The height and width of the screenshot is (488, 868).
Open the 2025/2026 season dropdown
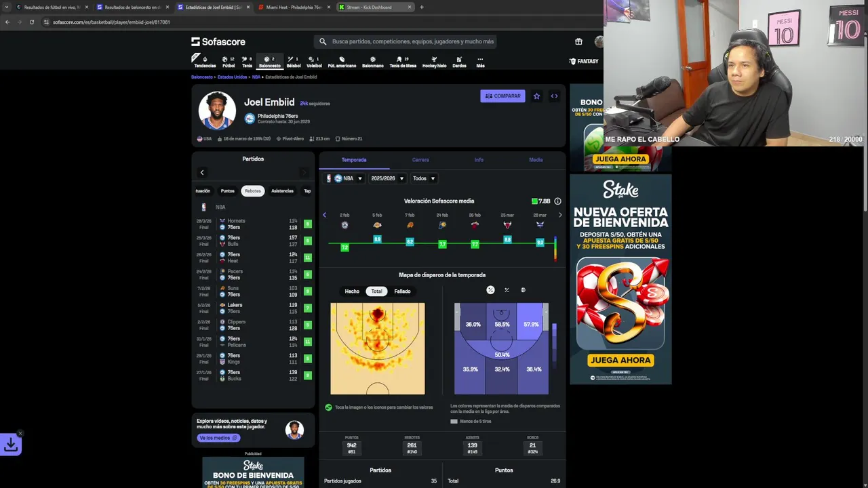click(387, 178)
